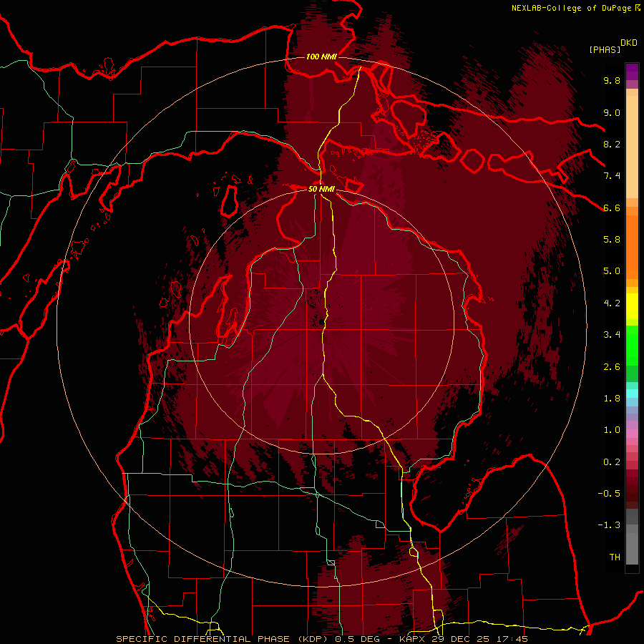Click the 0.5 DEG elevation text
This screenshot has height=644, width=644.
coord(357,639)
